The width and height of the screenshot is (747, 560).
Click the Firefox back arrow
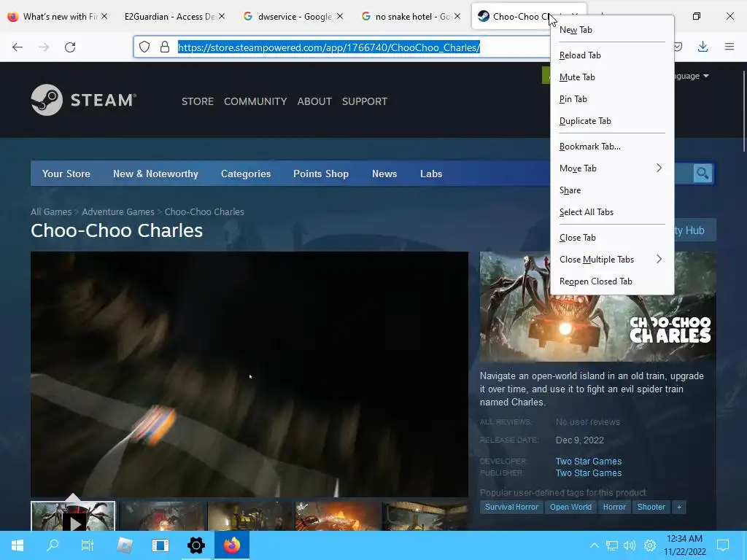click(x=18, y=47)
